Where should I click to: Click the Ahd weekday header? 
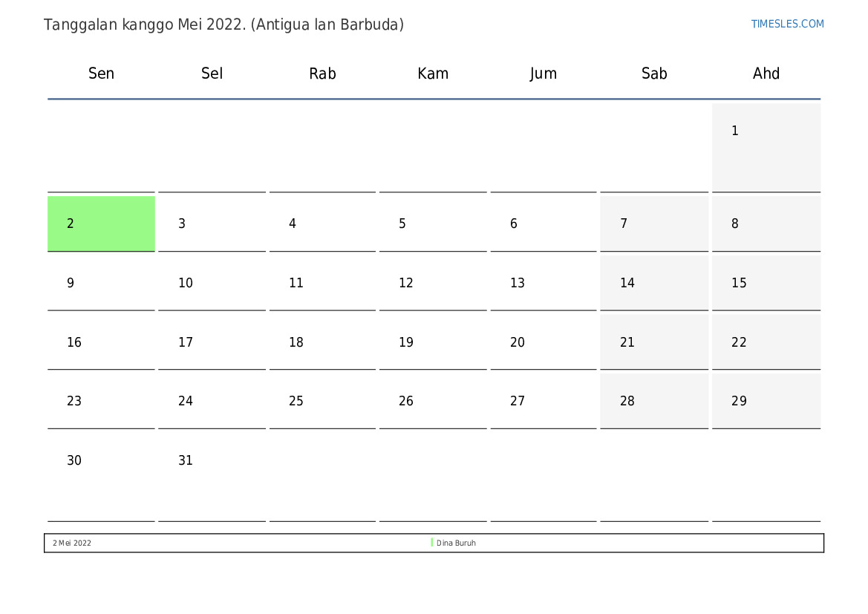point(766,74)
